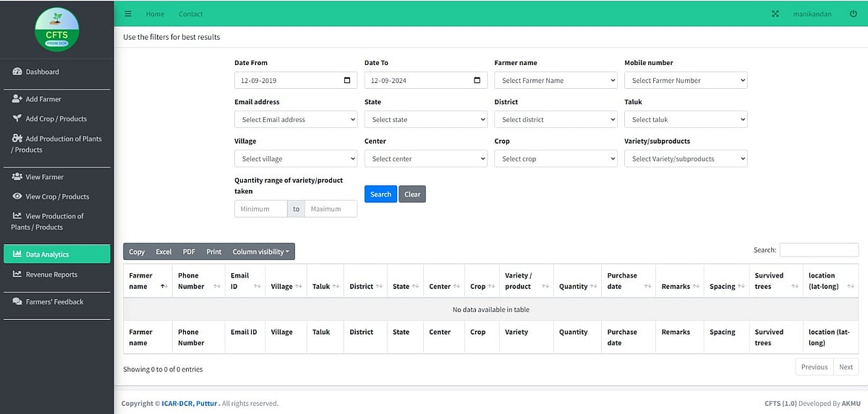
Task: Open Revenue Reports in the sidebar
Action: (x=51, y=275)
